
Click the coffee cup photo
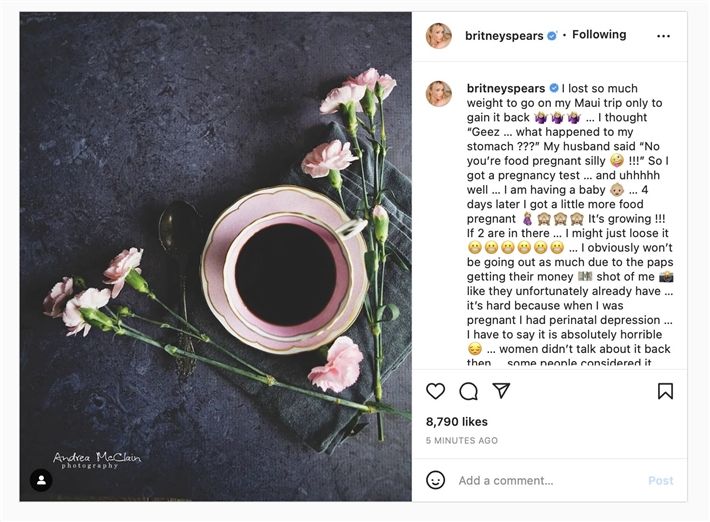[215, 256]
